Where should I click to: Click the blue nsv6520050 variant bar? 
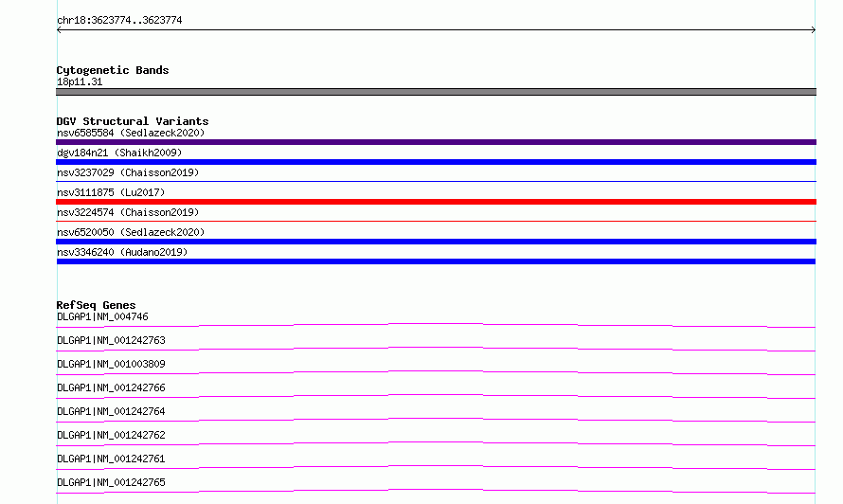point(436,242)
